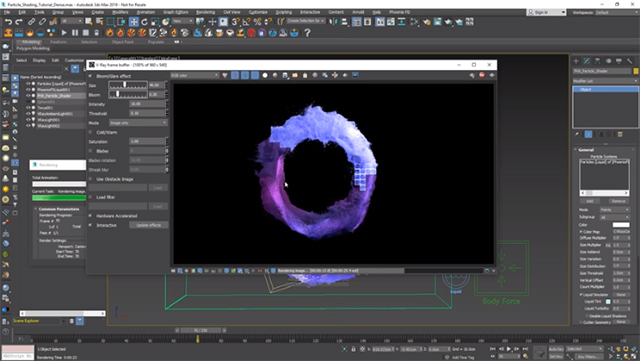Click the Phoenix toolbar pause simulation icon
Image resolution: width=640 pixels, height=361 pixels.
[x=75, y=33]
